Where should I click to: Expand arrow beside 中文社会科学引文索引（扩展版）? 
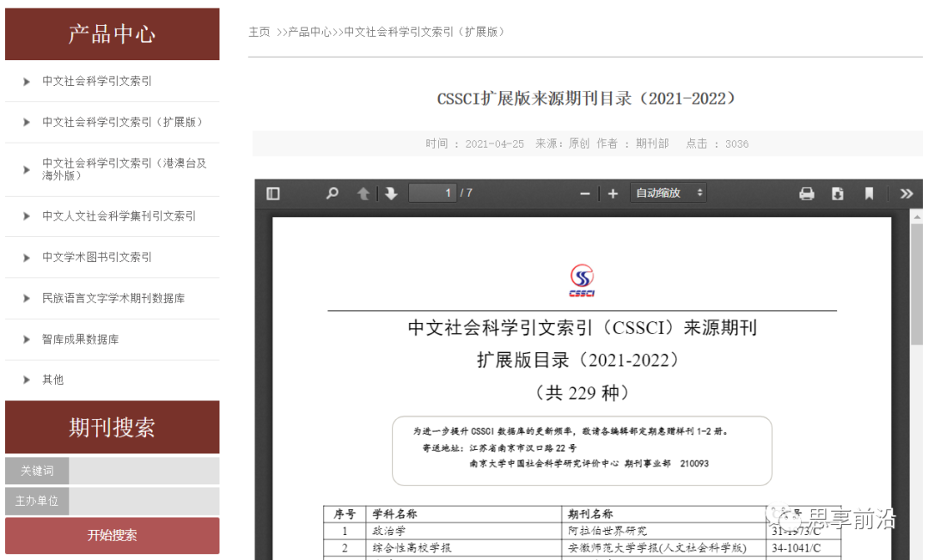26,123
